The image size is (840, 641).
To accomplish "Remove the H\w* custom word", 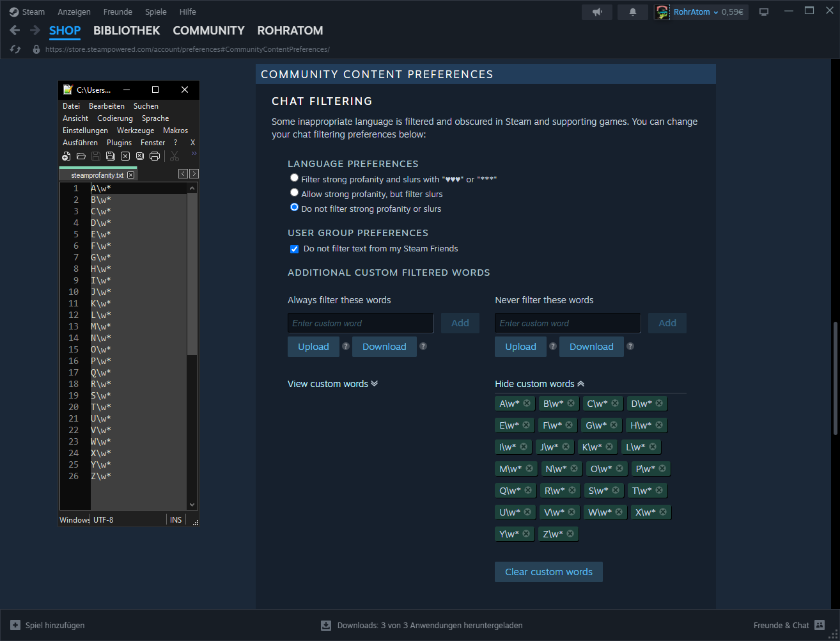I will pos(659,425).
